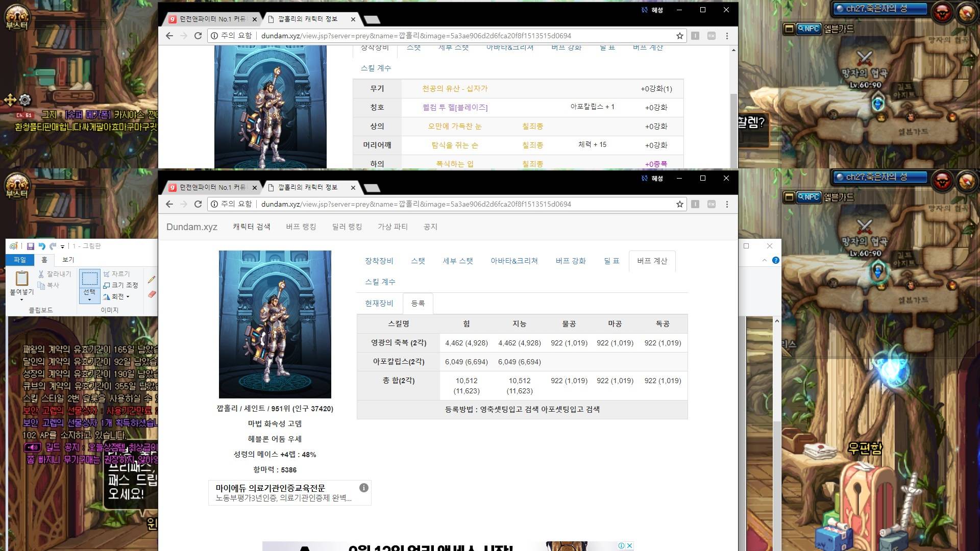Pick the eraser tool in Paint
The height and width of the screenshot is (551, 980).
pos(152,294)
